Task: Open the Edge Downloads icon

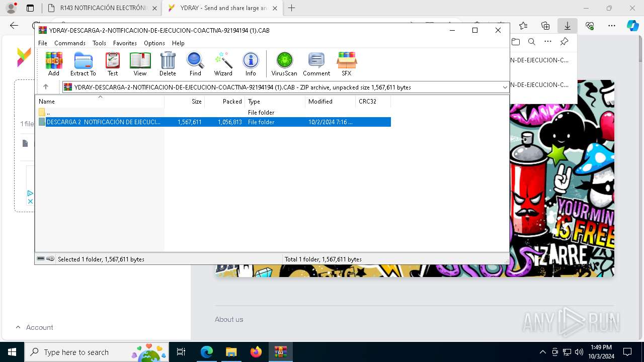Action: (x=568, y=26)
